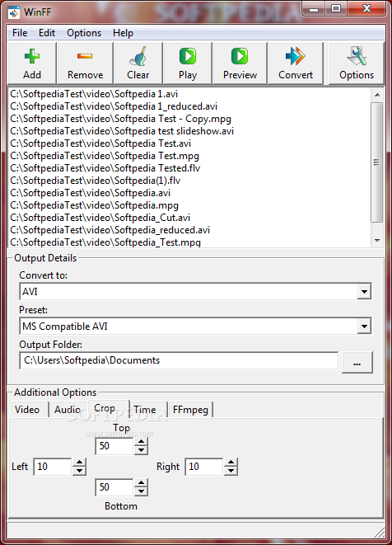Click the Top crop input field
Screen dimensions: 392x545
pyautogui.click(x=114, y=446)
